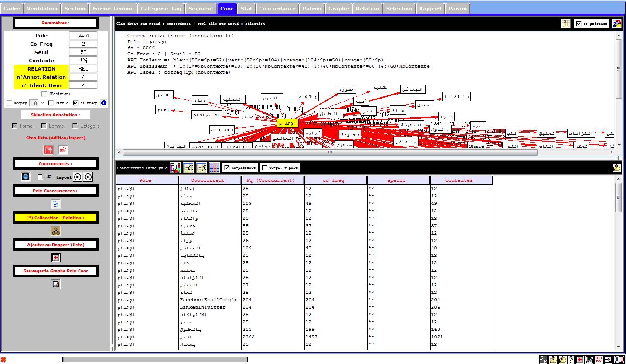Click the Fq column header
Screen dimensions: 626x364
pos(273,180)
